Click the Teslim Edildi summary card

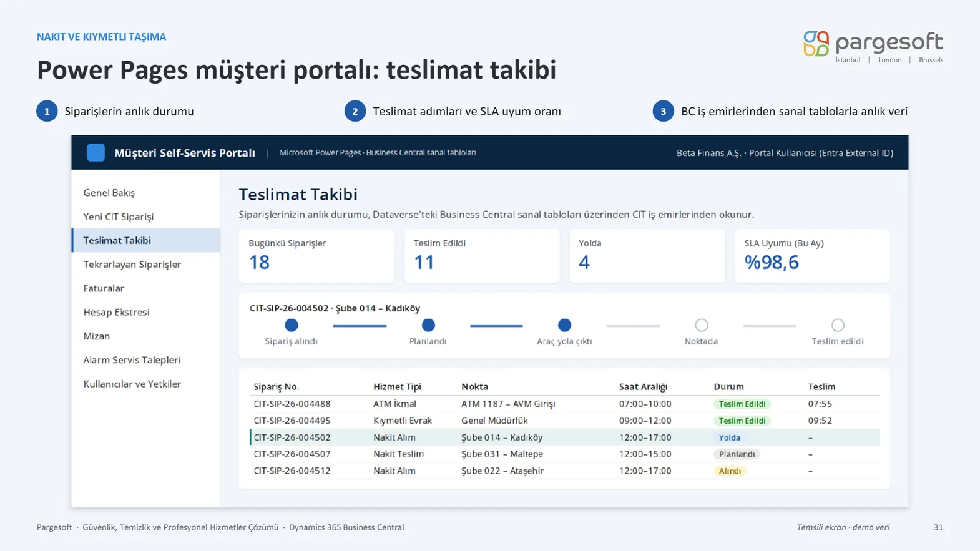click(482, 256)
